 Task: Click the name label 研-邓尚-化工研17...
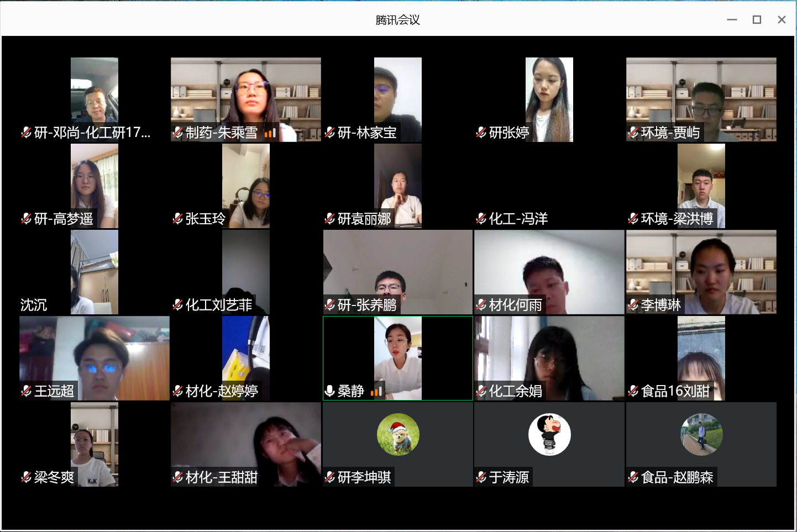(x=92, y=133)
